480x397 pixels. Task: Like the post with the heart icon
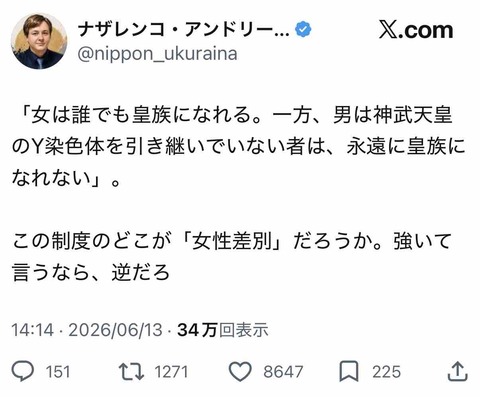[240, 371]
